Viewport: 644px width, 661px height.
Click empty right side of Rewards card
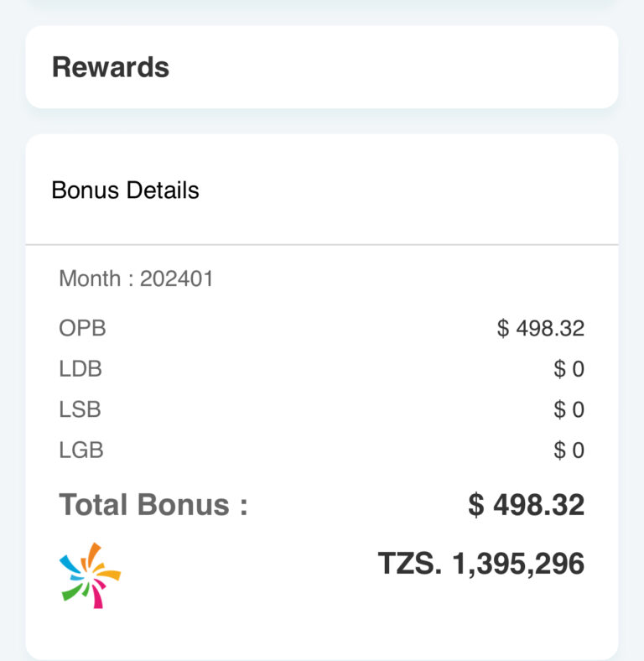point(461,67)
